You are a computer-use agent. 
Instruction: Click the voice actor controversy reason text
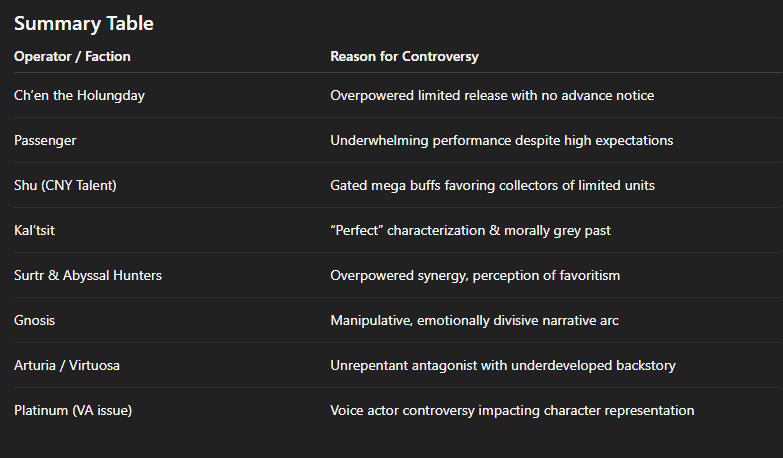pyautogui.click(x=512, y=410)
